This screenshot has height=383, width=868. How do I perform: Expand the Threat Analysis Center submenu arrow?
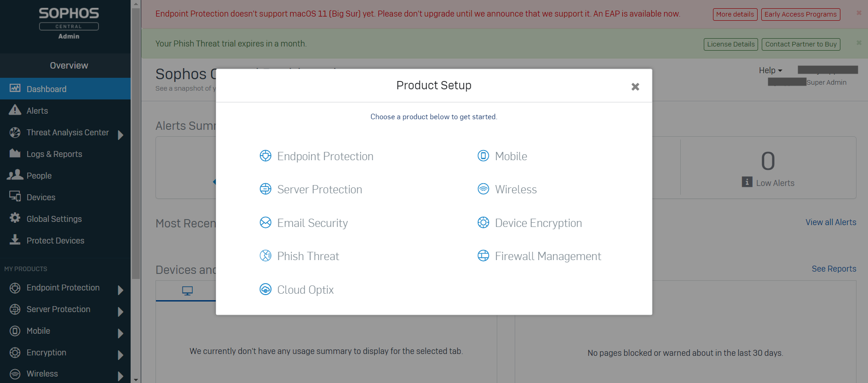tap(121, 135)
